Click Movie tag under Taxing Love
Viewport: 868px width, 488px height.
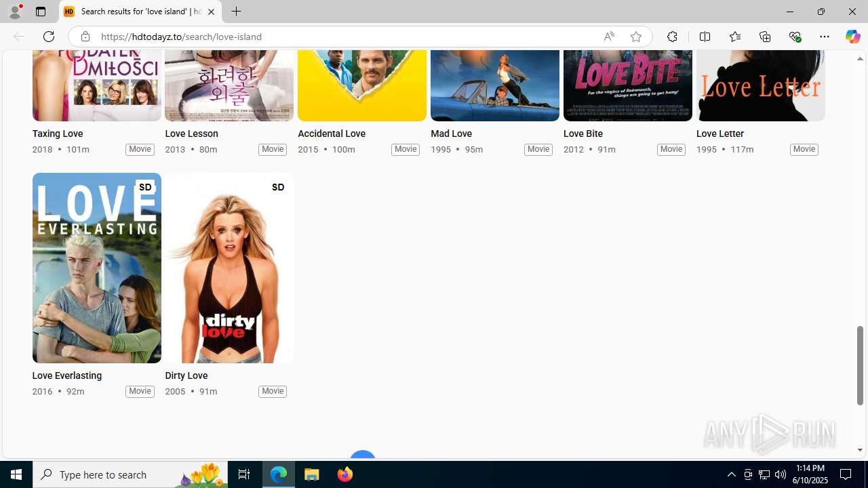point(140,149)
